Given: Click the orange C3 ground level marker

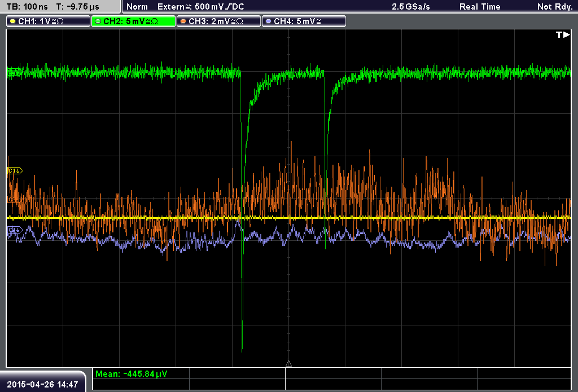Looking at the screenshot, I should (x=14, y=200).
